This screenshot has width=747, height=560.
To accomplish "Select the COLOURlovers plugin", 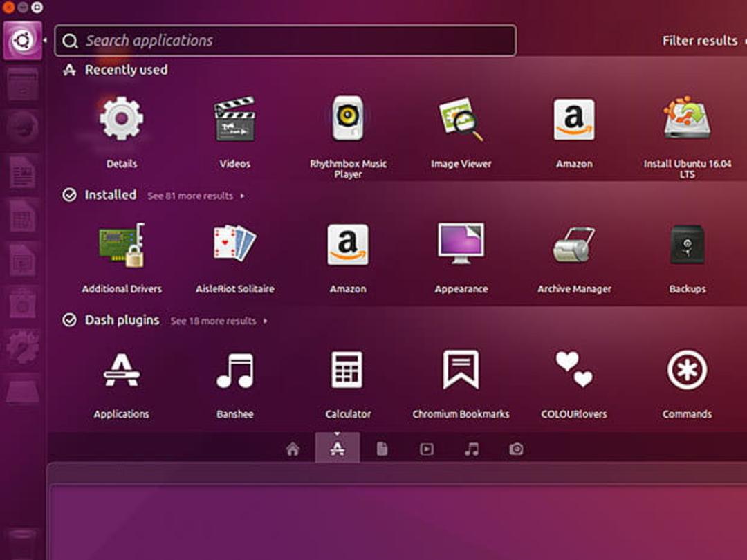I will pos(574,369).
